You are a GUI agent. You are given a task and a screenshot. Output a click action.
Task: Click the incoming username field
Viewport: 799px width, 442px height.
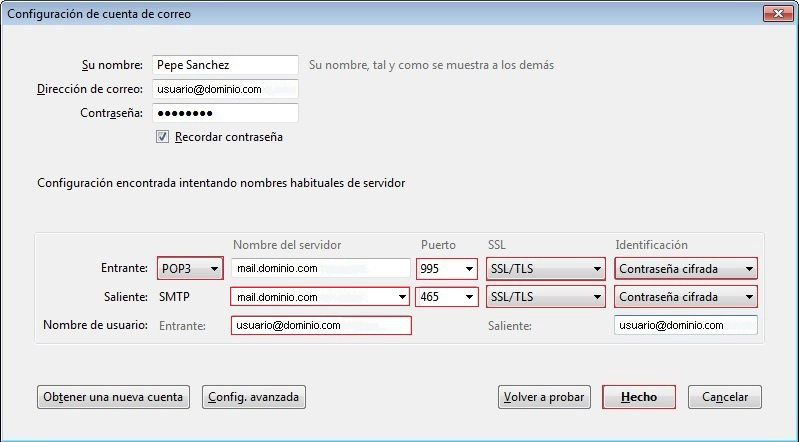320,325
